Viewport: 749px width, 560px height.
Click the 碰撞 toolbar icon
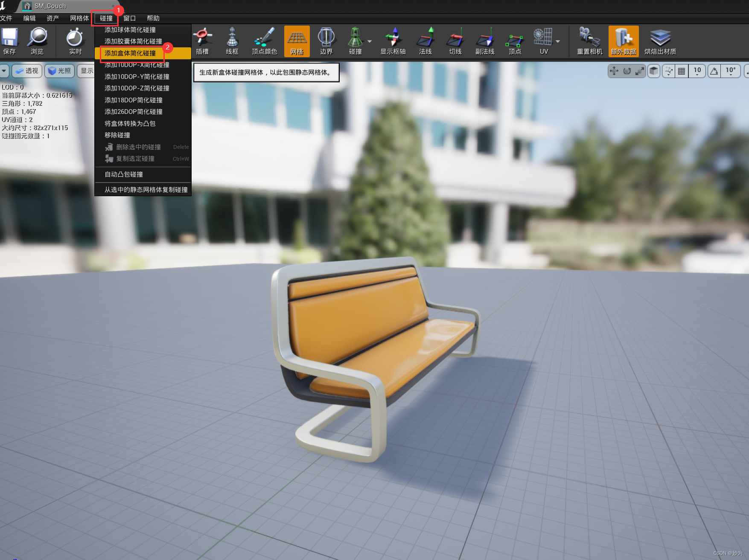[x=355, y=41]
